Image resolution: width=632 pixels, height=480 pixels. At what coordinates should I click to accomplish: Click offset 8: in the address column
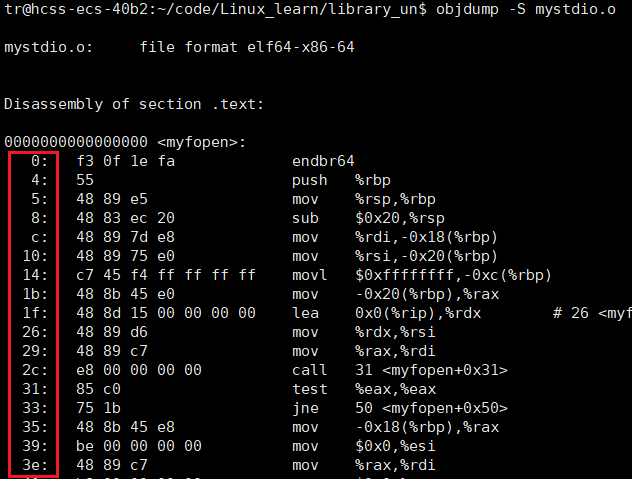click(39, 218)
